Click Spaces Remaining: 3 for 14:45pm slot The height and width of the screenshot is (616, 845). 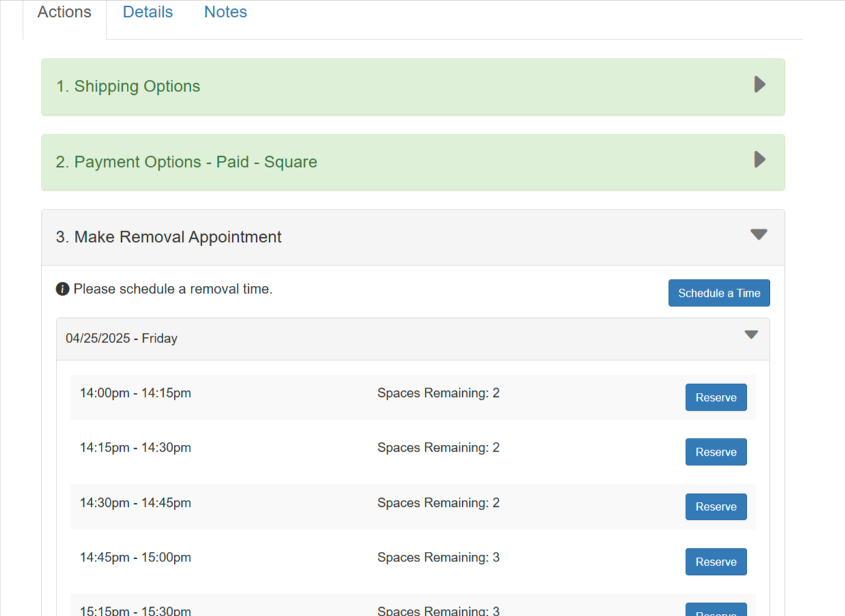click(x=438, y=558)
